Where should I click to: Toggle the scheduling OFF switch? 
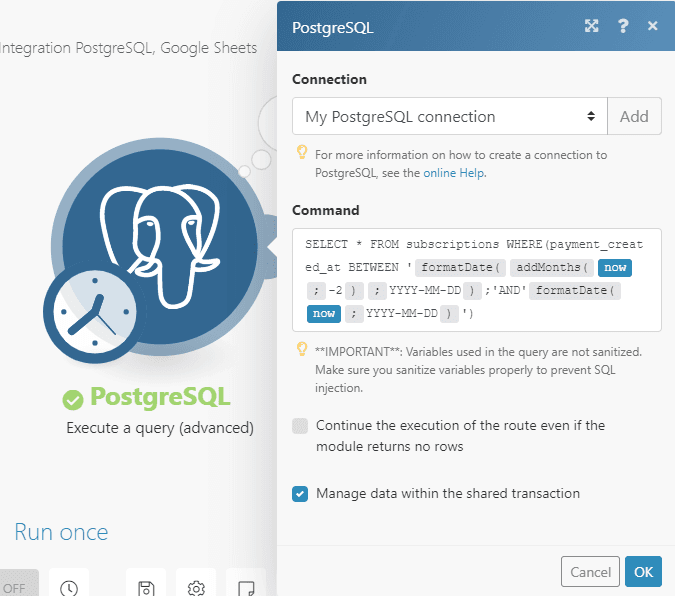(x=17, y=587)
